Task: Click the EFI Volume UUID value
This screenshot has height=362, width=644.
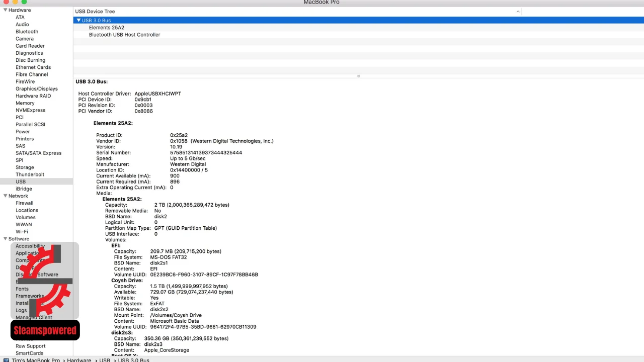Action: tap(204, 275)
